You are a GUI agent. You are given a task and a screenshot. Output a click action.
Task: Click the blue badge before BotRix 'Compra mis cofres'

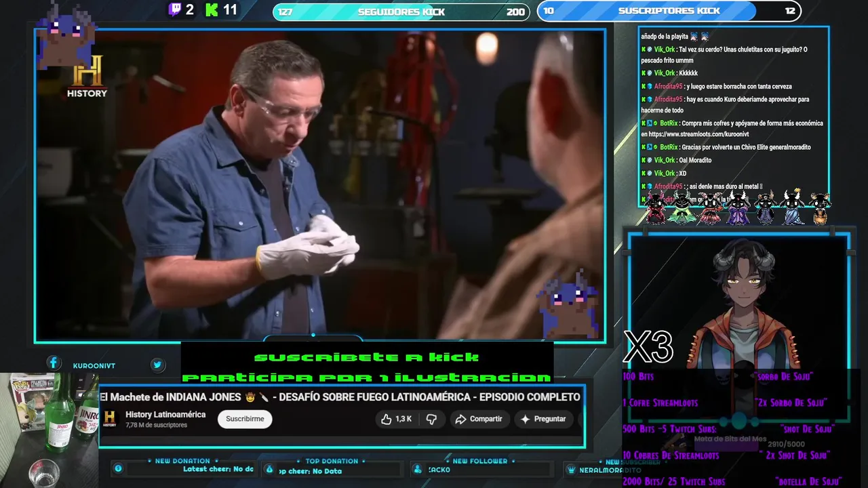(650, 123)
